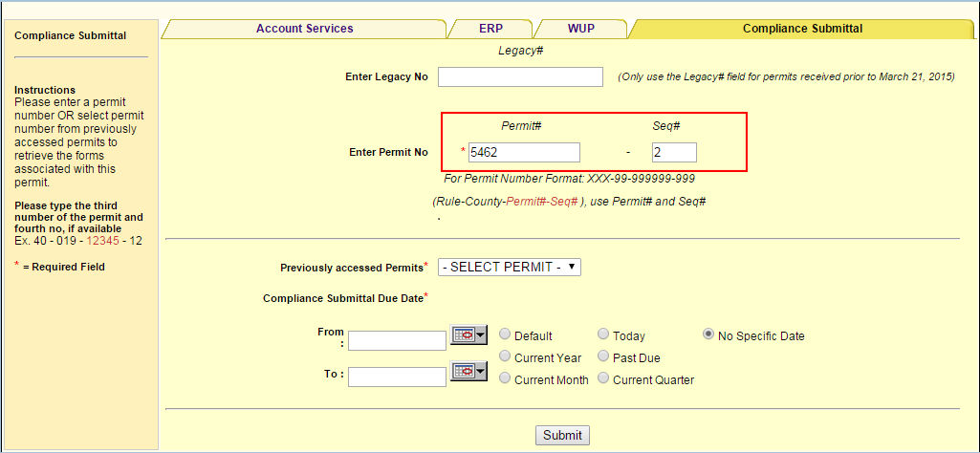Pick the Current Year radio option
980x453 pixels.
[x=505, y=356]
